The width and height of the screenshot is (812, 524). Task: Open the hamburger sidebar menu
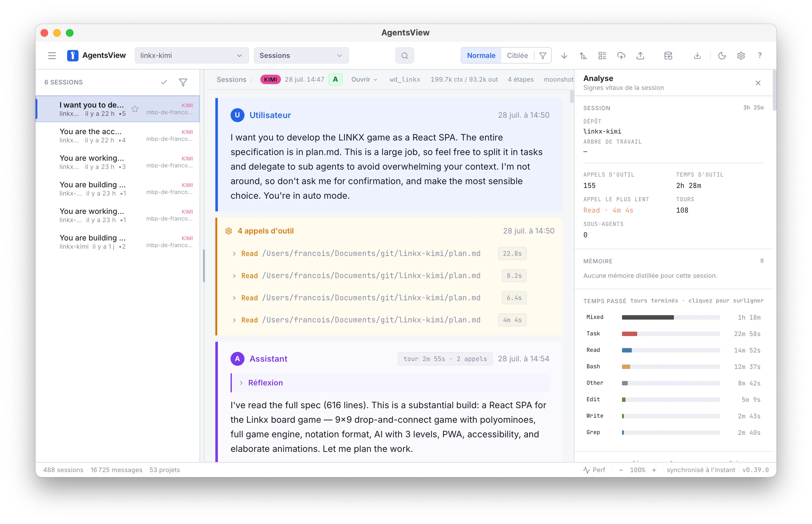pyautogui.click(x=52, y=55)
